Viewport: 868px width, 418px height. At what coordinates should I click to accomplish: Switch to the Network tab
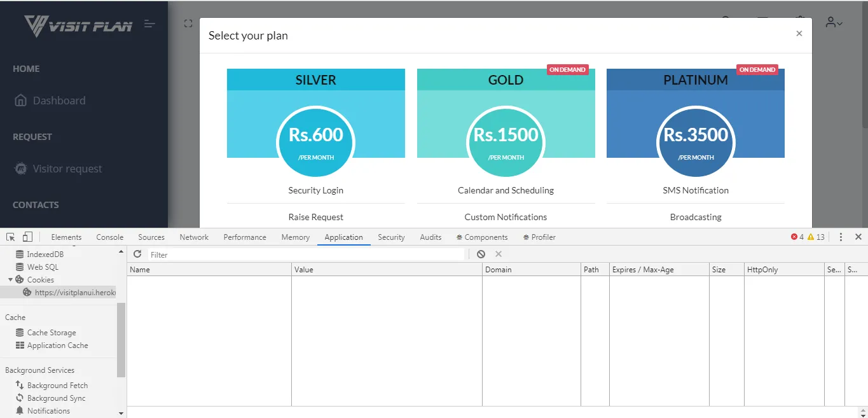tap(194, 237)
